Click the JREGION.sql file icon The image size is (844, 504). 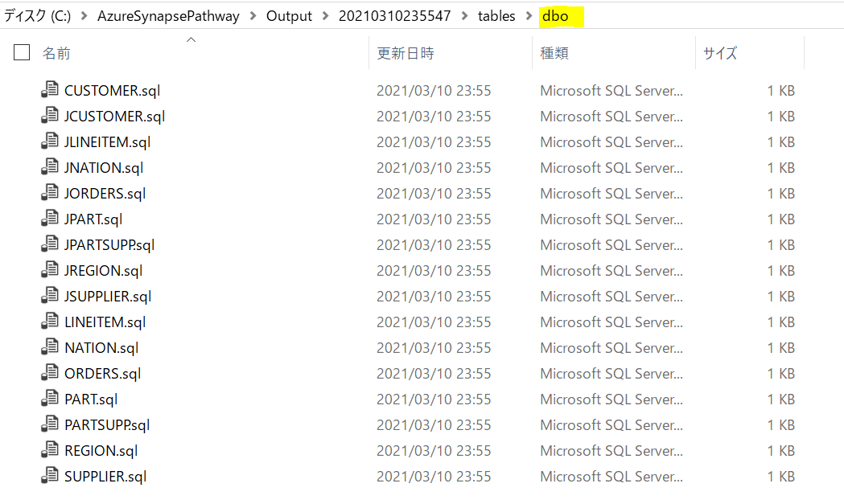(50, 271)
